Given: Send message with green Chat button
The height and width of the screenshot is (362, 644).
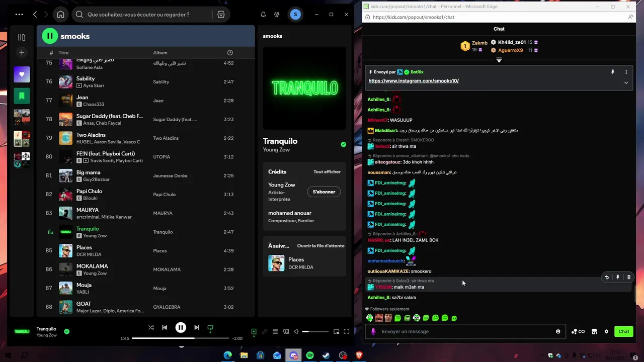Looking at the screenshot, I should coord(623,331).
